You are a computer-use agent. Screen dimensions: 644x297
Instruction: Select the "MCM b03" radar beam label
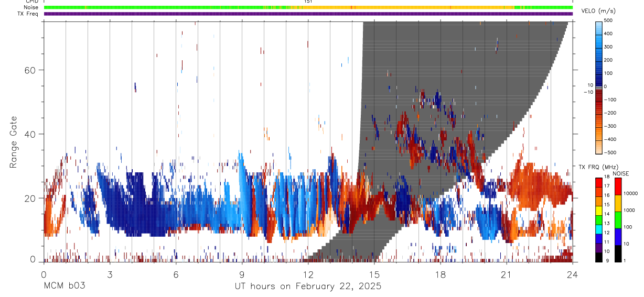tap(64, 287)
